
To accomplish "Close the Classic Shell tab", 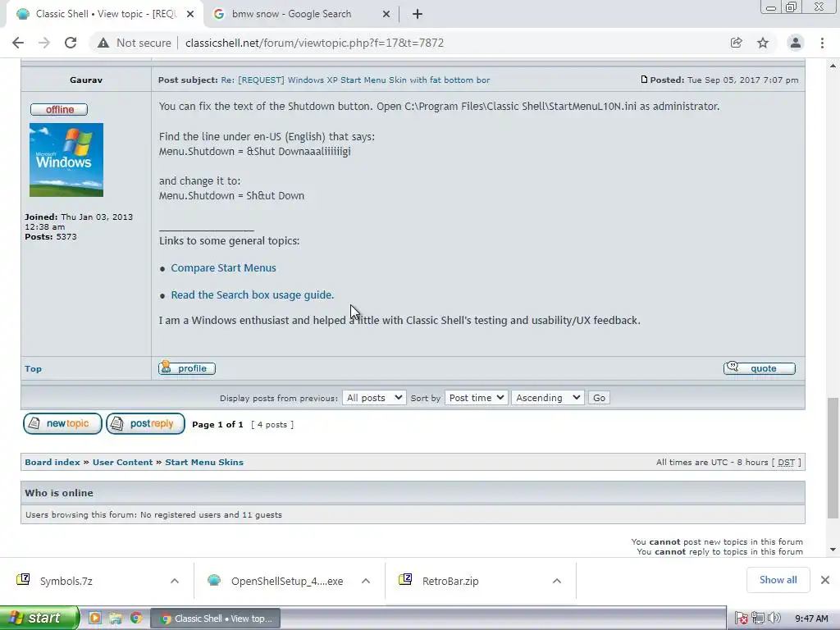I will pyautogui.click(x=190, y=14).
